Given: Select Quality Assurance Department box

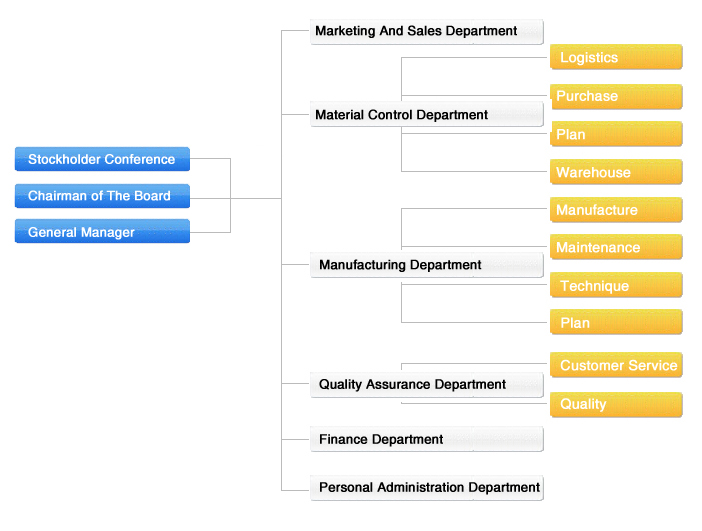Looking at the screenshot, I should 427,385.
